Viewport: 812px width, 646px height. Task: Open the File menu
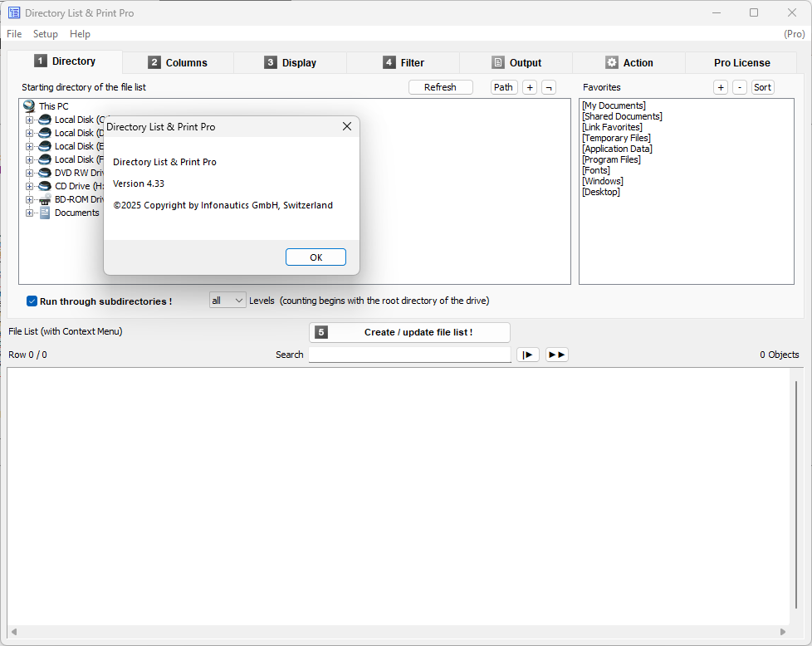click(14, 34)
